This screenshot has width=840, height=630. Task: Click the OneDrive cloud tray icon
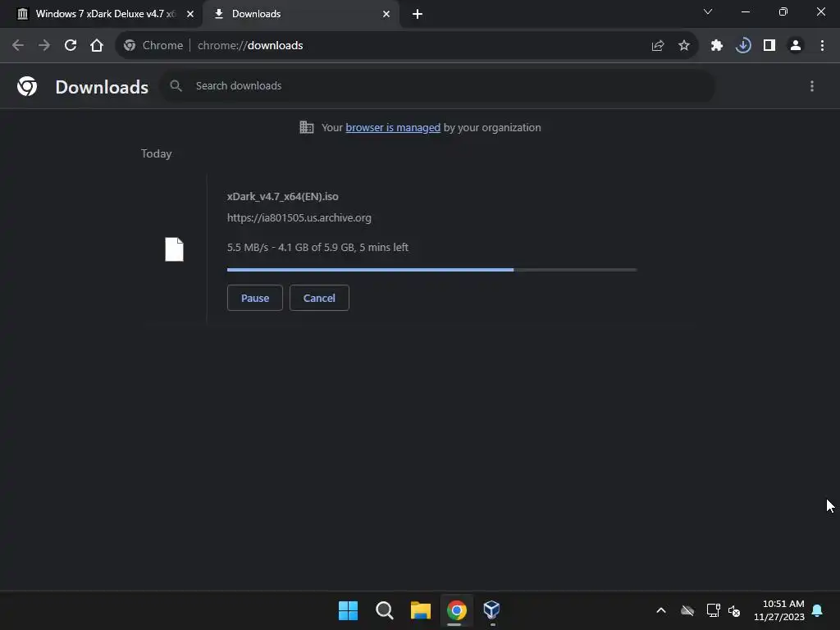(x=687, y=610)
